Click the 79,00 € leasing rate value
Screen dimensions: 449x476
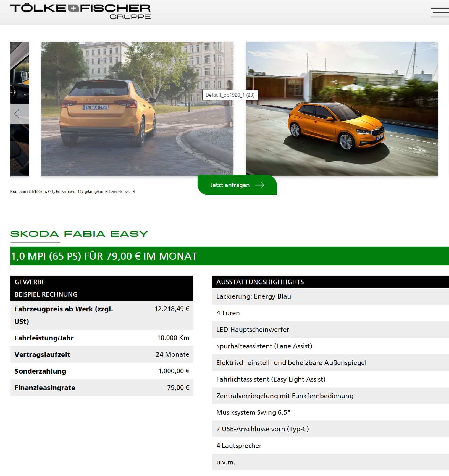coord(178,388)
